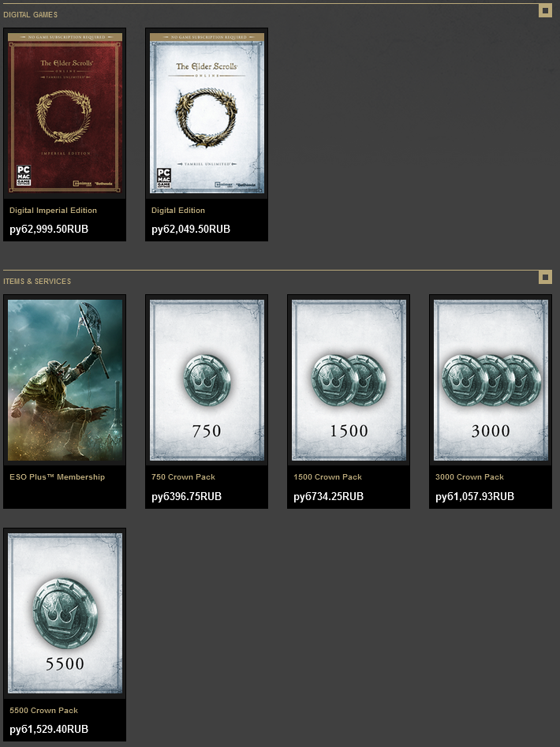Click the triple crown coins 3000 icon

tap(491, 380)
